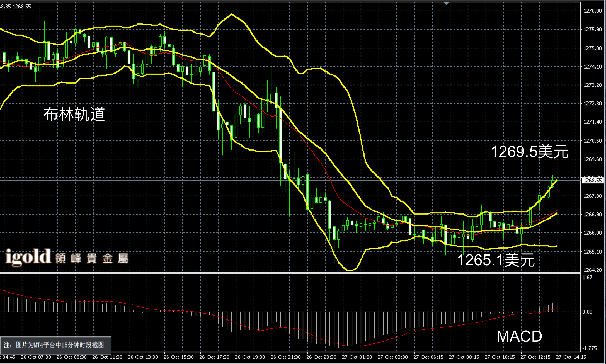Click the MT4 15分钟 note box

coord(55,345)
